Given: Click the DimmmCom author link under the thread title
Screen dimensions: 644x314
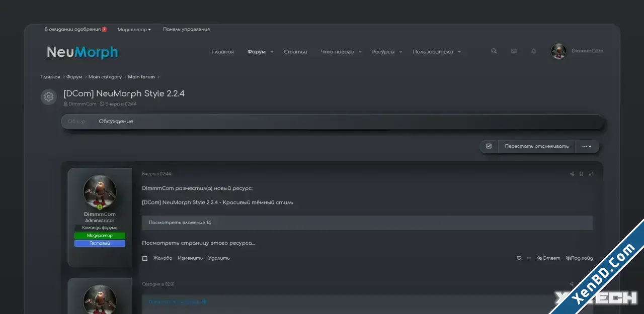Looking at the screenshot, I should coord(83,104).
